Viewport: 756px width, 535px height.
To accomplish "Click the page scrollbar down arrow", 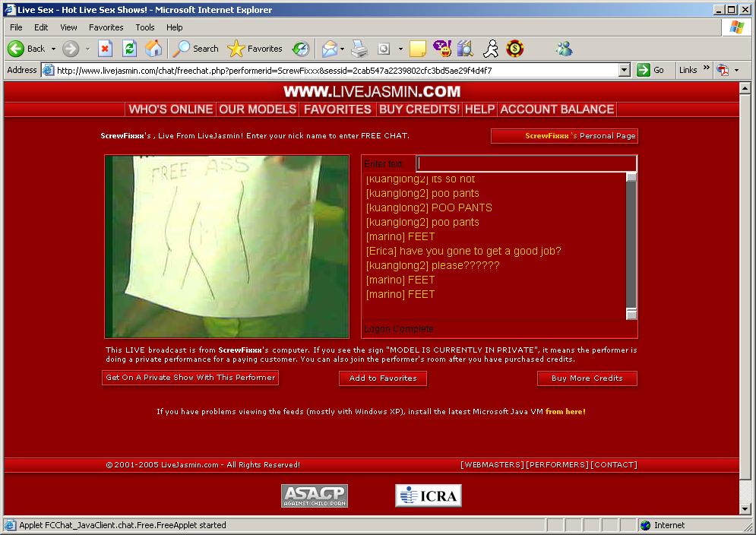I will tap(745, 509).
